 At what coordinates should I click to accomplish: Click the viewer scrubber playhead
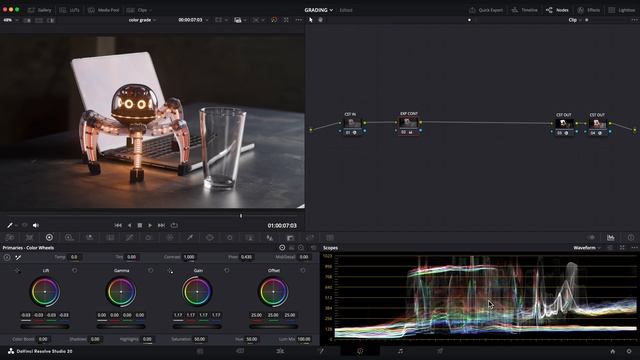click(x=241, y=216)
